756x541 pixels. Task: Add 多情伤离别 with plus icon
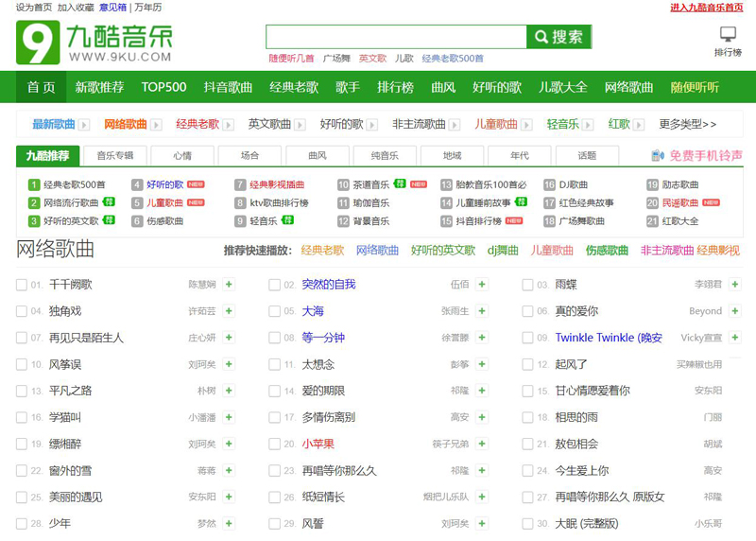482,417
